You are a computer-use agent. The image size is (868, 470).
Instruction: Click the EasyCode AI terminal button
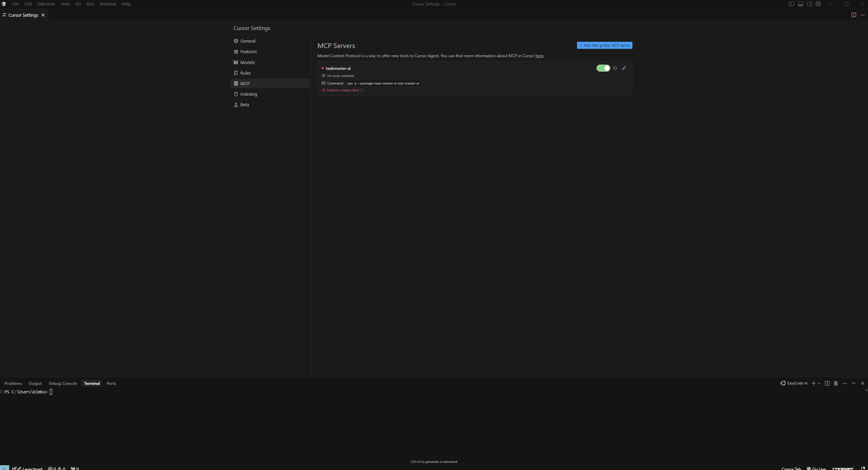point(794,383)
